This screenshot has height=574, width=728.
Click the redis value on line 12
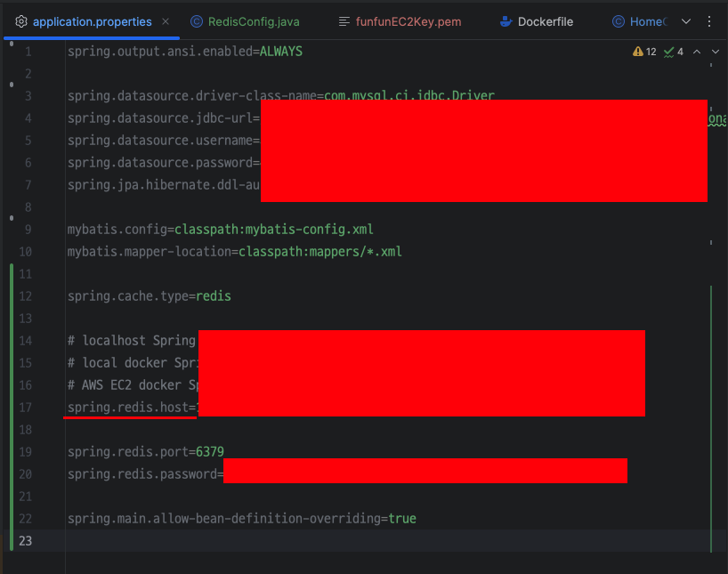click(x=214, y=296)
